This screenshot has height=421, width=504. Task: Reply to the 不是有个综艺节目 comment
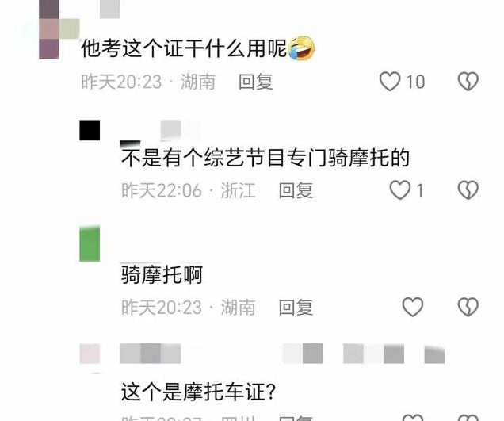tap(296, 190)
